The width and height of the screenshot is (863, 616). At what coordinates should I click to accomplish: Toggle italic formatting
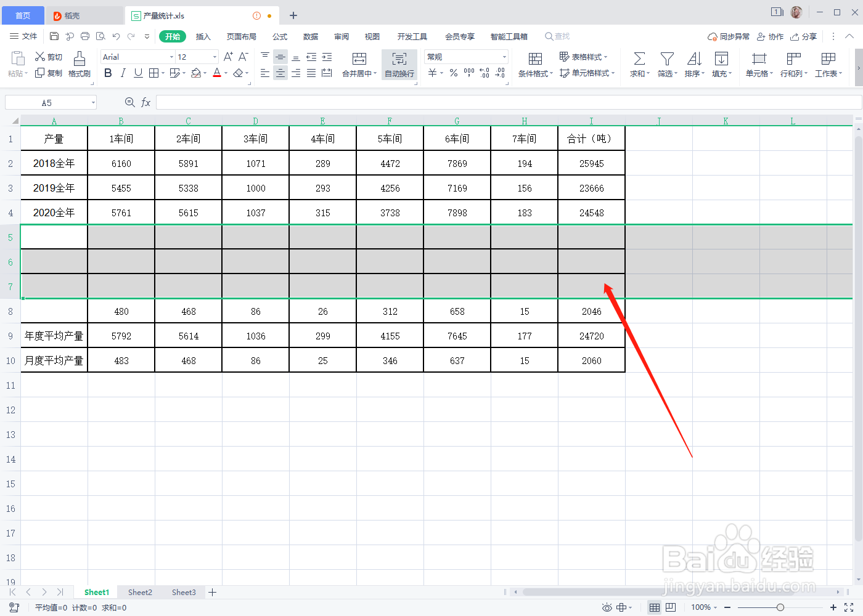pyautogui.click(x=123, y=73)
